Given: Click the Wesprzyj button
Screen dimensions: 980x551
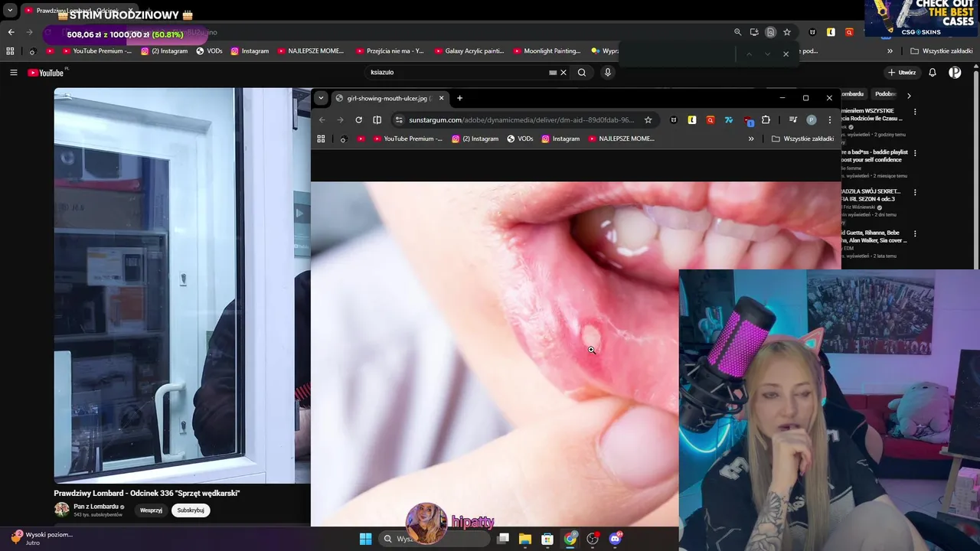Looking at the screenshot, I should tap(151, 510).
